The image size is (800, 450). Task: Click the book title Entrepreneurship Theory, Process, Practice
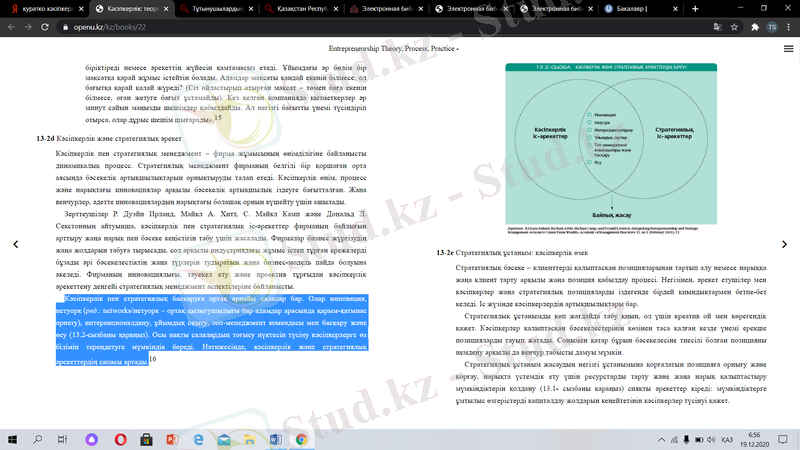[393, 48]
